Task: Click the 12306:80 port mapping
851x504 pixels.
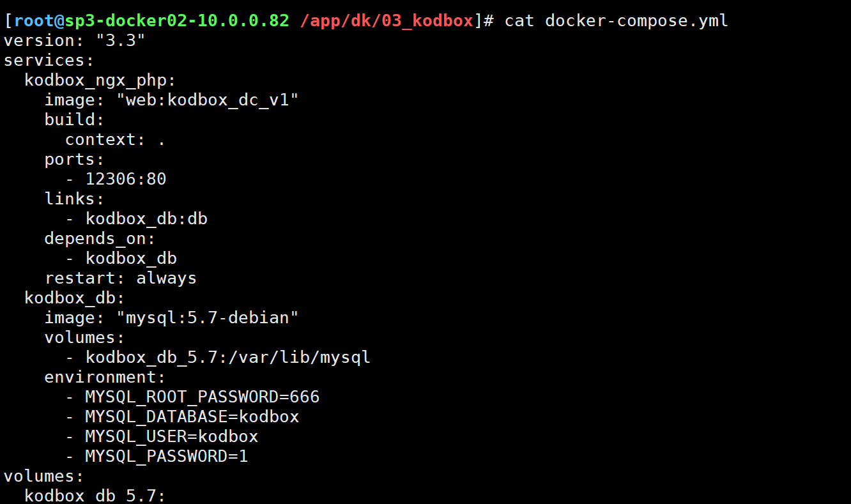Action: 126,179
